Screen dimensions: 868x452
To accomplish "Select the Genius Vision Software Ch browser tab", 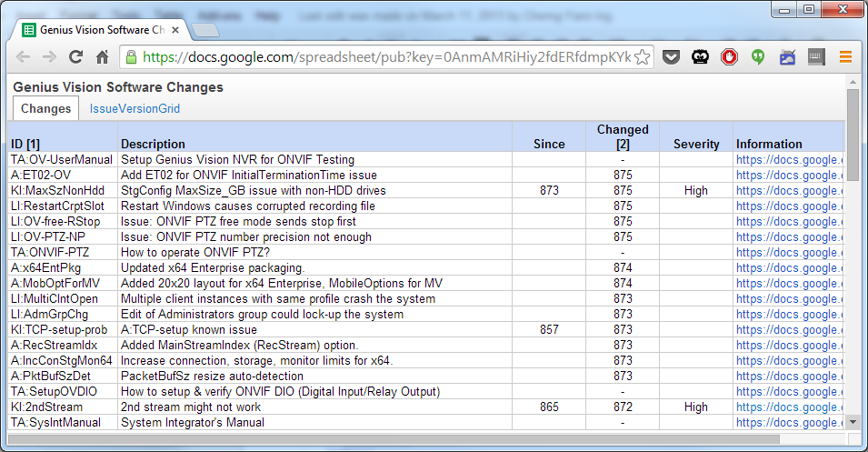I will pyautogui.click(x=100, y=30).
